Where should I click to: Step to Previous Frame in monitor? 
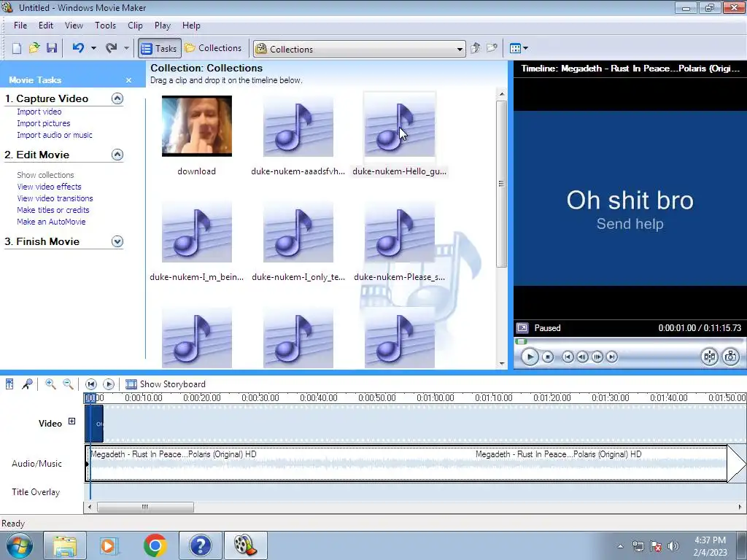pyautogui.click(x=582, y=357)
